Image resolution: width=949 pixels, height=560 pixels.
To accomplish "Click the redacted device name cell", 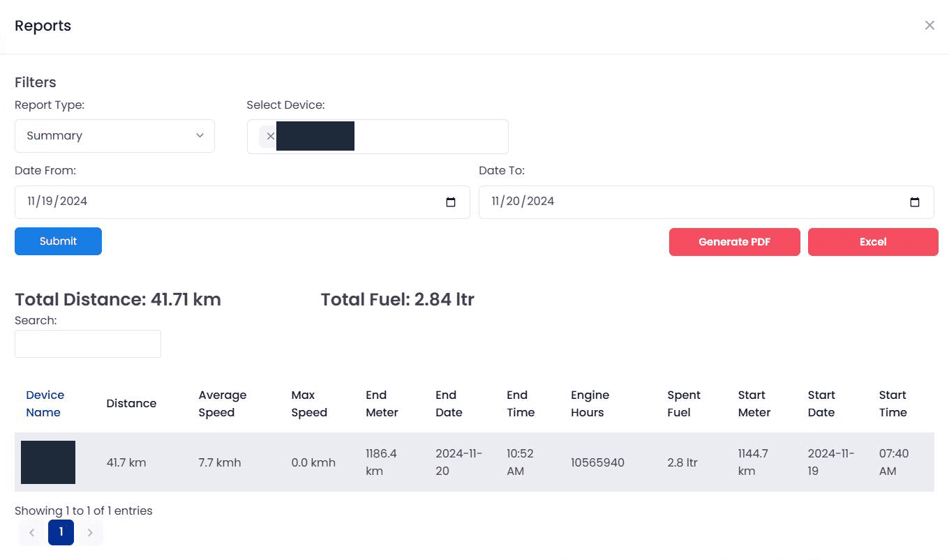I will (x=48, y=462).
